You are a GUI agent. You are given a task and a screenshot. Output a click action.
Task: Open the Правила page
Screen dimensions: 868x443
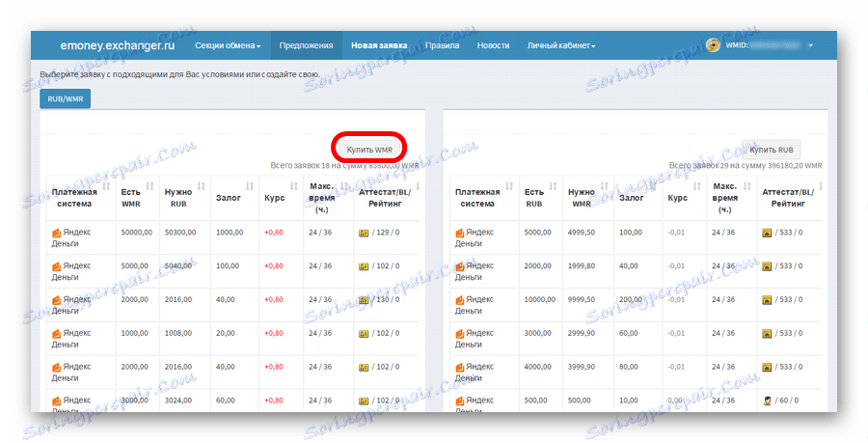click(443, 45)
